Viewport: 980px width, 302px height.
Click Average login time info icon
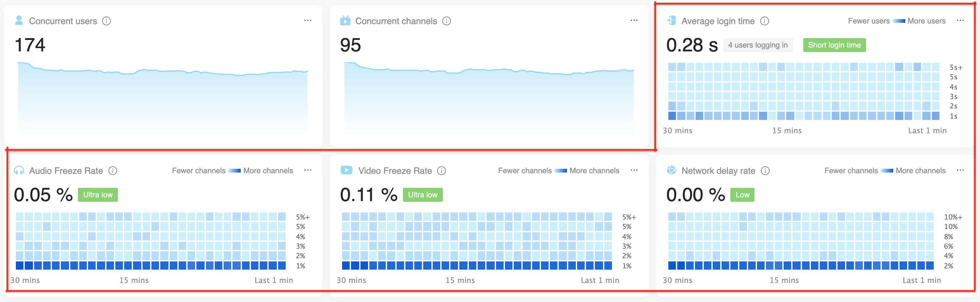pos(764,21)
